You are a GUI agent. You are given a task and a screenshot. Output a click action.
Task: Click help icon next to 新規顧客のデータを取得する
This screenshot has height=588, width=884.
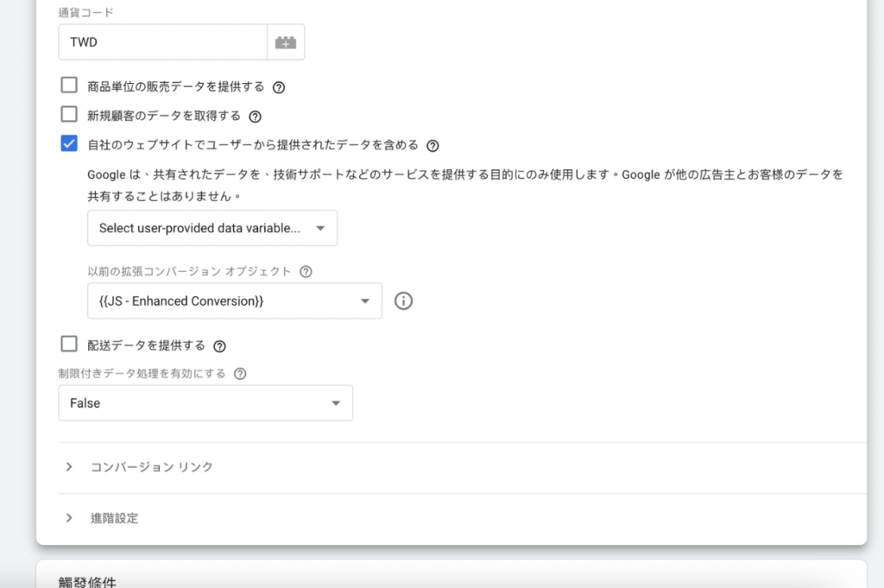(255, 117)
